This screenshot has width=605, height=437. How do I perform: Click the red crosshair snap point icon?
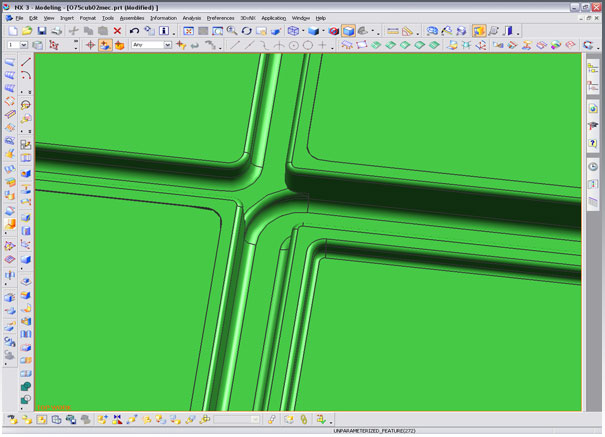pos(90,45)
